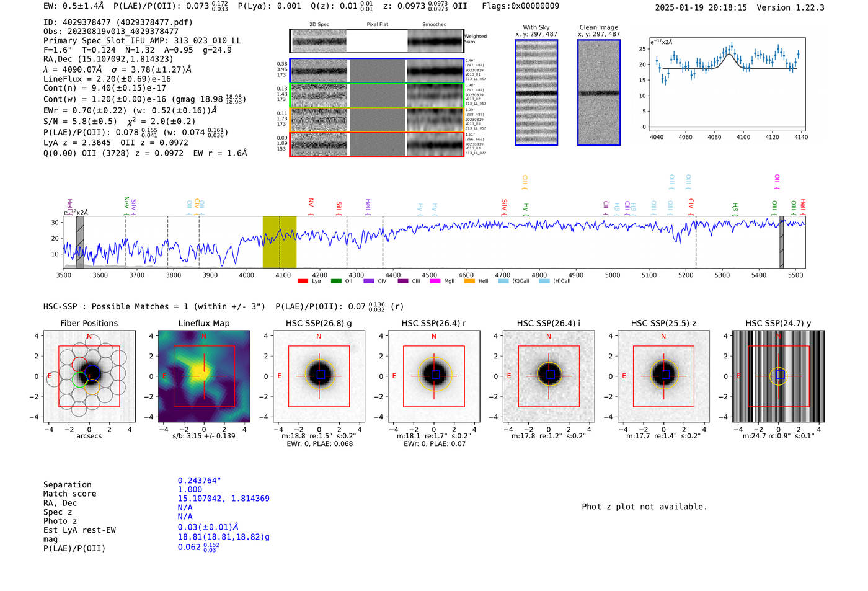Screen dimensions: 868x591
Task: Select the yellow highlighted band in the spectrum
Action: [x=280, y=242]
